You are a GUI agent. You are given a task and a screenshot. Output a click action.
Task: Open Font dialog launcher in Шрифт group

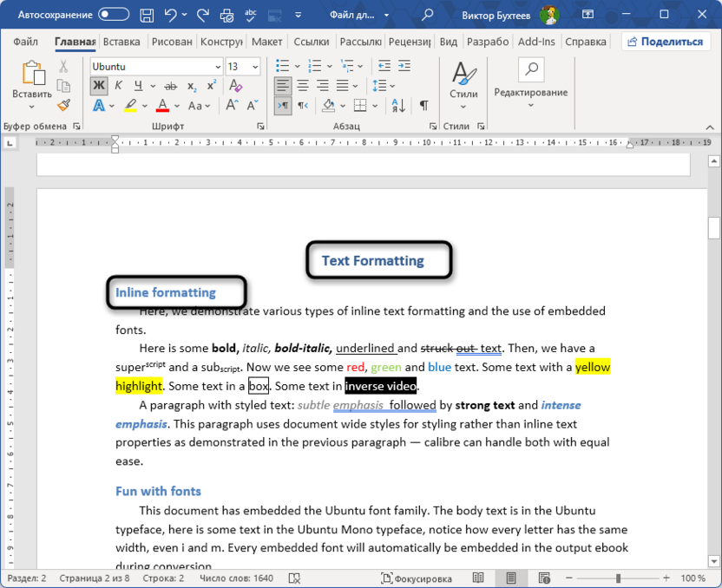coord(260,126)
